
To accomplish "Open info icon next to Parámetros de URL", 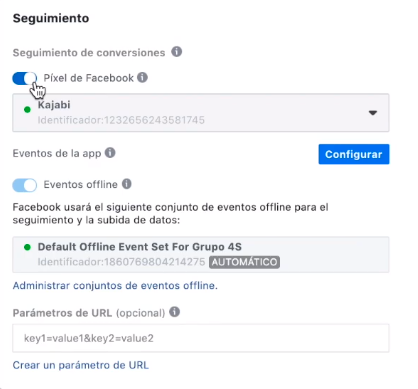I will [175, 312].
